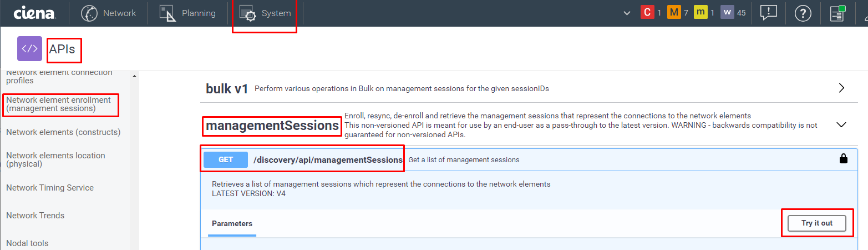Select Network elements (constructs) in sidebar
This screenshot has height=250, width=868.
63,132
